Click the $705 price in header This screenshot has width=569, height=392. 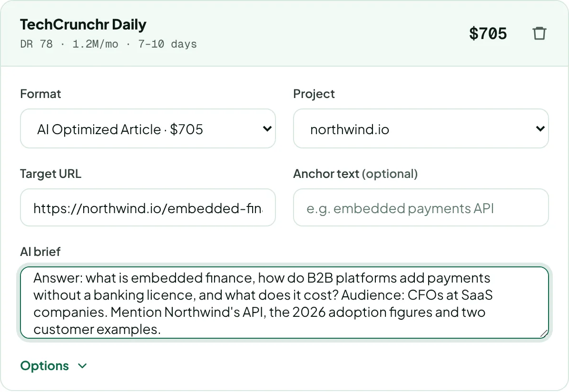pyautogui.click(x=488, y=33)
